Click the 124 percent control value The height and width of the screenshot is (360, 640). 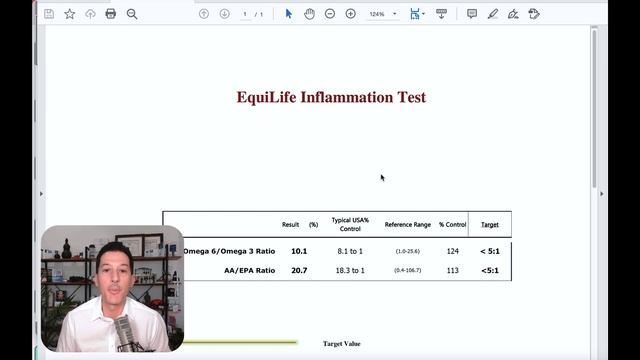click(x=452, y=251)
